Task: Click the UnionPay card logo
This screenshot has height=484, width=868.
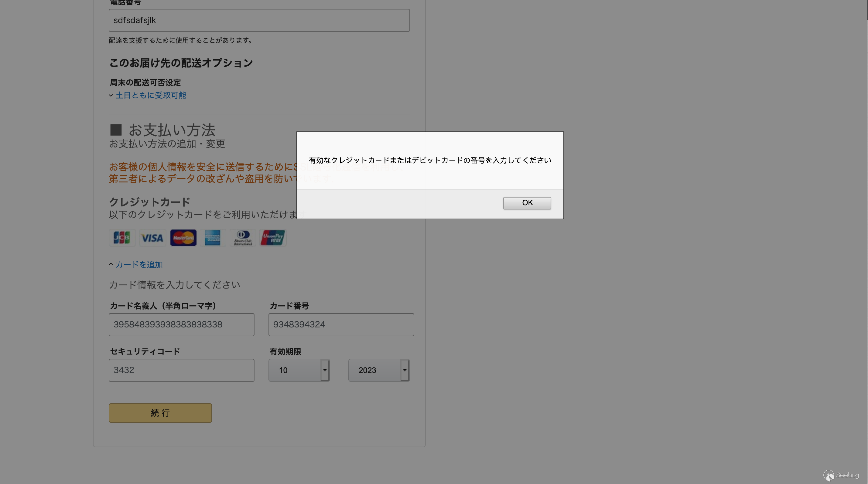Action: 273,238
